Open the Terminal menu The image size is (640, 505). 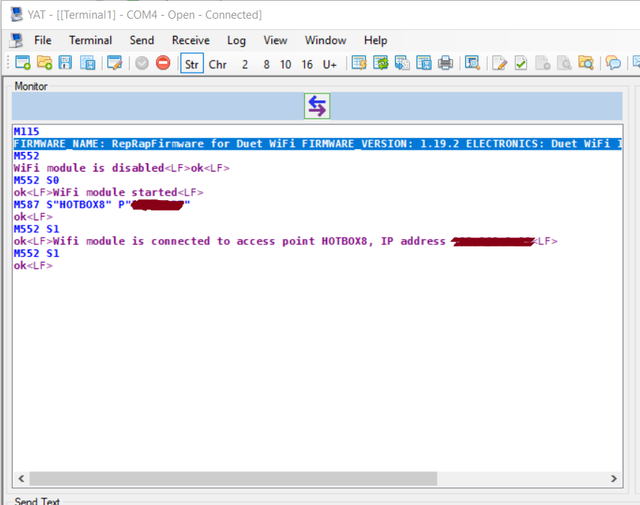click(x=90, y=40)
